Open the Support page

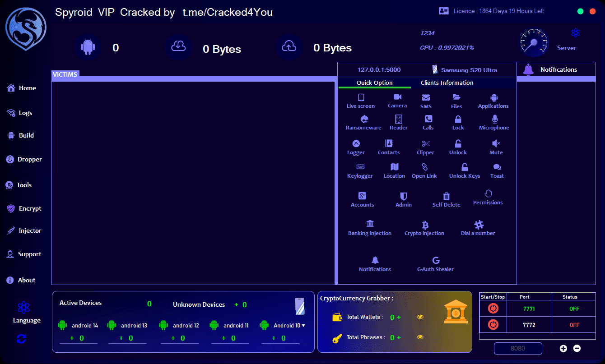click(x=24, y=254)
